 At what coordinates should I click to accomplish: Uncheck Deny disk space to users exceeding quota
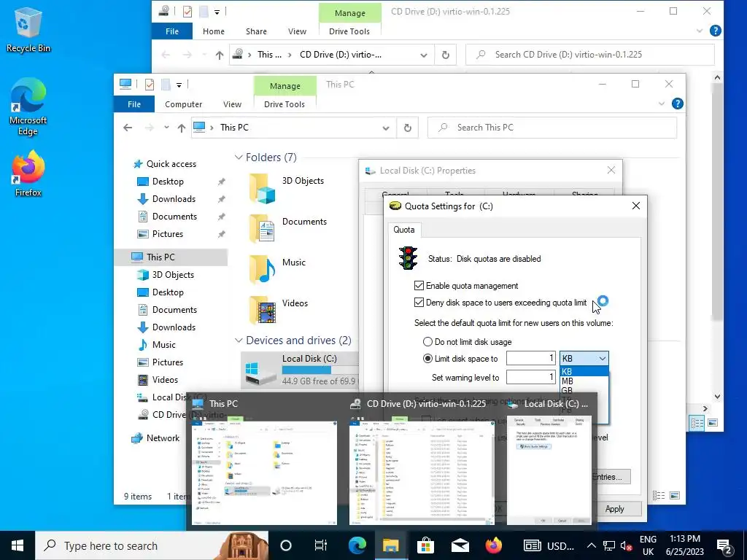click(x=419, y=303)
